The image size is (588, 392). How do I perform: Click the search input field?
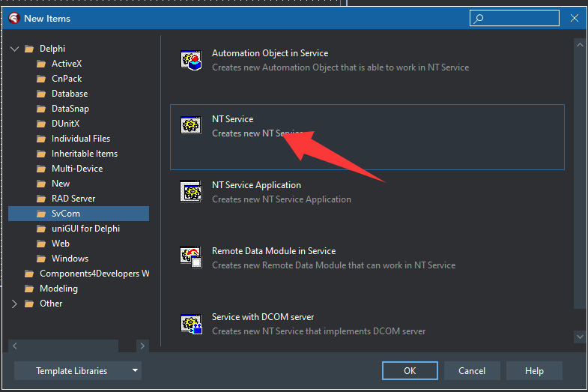pyautogui.click(x=515, y=18)
